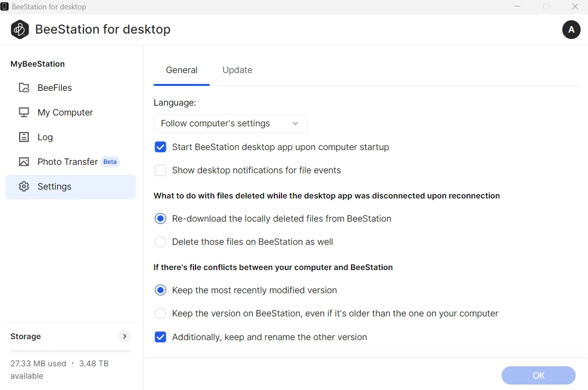Viewport: 588px width, 390px height.
Task: Open the Language dropdown
Action: pyautogui.click(x=231, y=123)
